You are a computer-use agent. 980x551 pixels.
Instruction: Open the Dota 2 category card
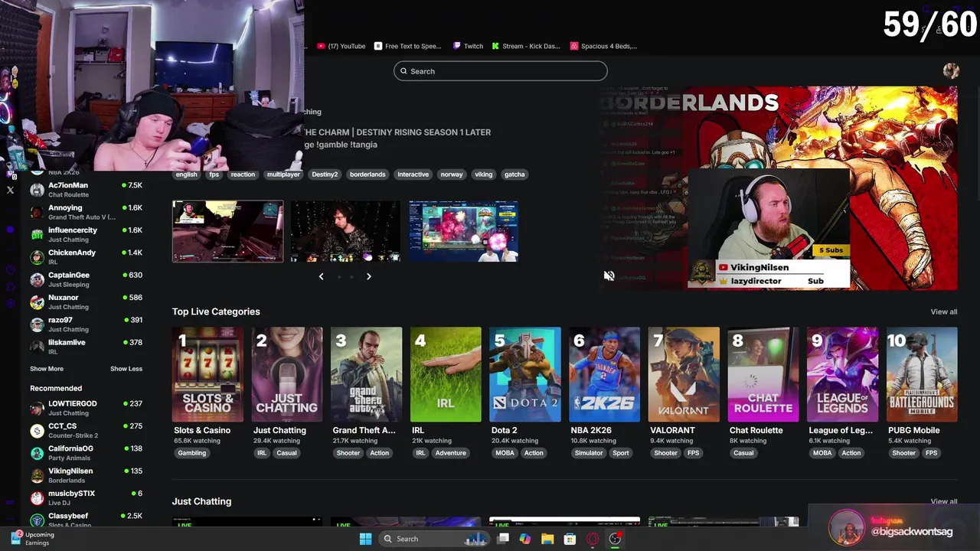point(524,375)
